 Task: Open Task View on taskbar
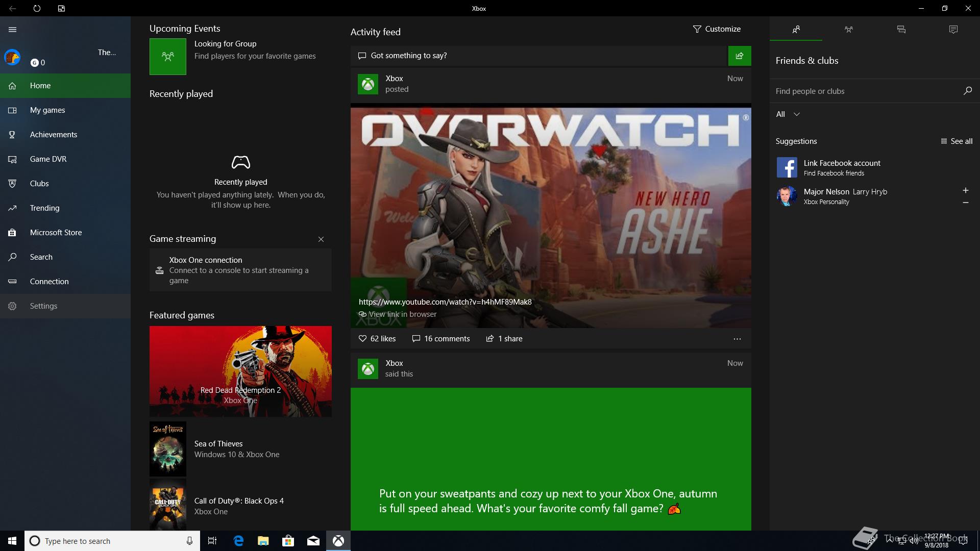(212, 541)
